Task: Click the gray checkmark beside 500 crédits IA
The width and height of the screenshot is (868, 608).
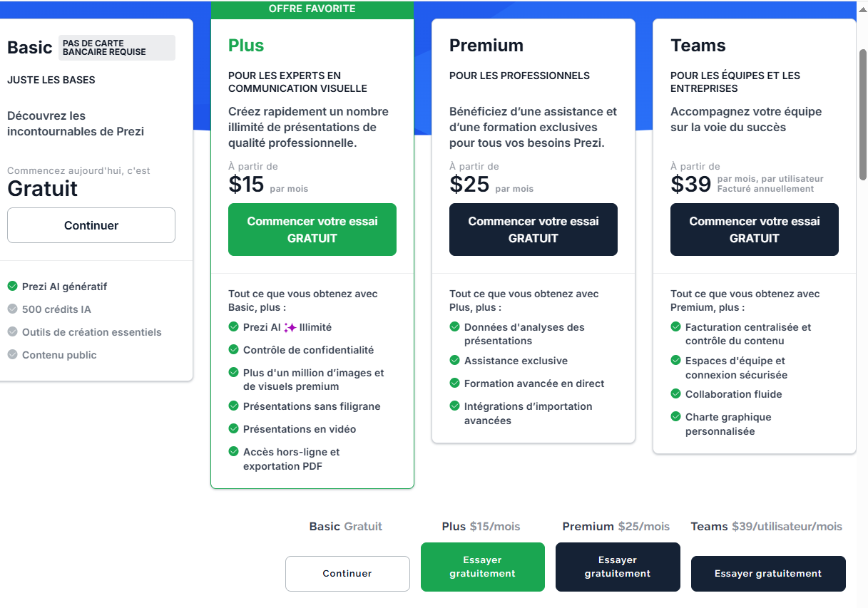Action: 12,309
